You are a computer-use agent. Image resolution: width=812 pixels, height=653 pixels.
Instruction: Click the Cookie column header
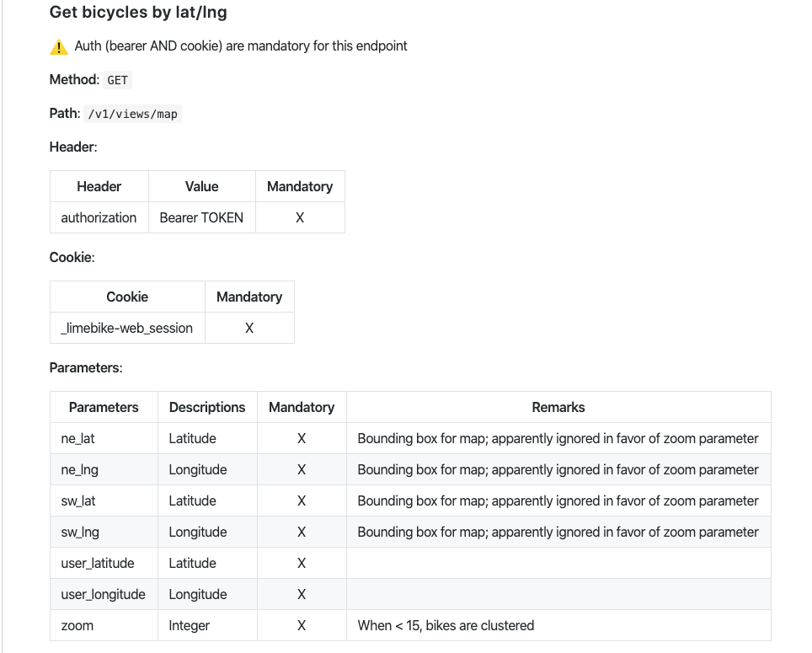point(127,297)
